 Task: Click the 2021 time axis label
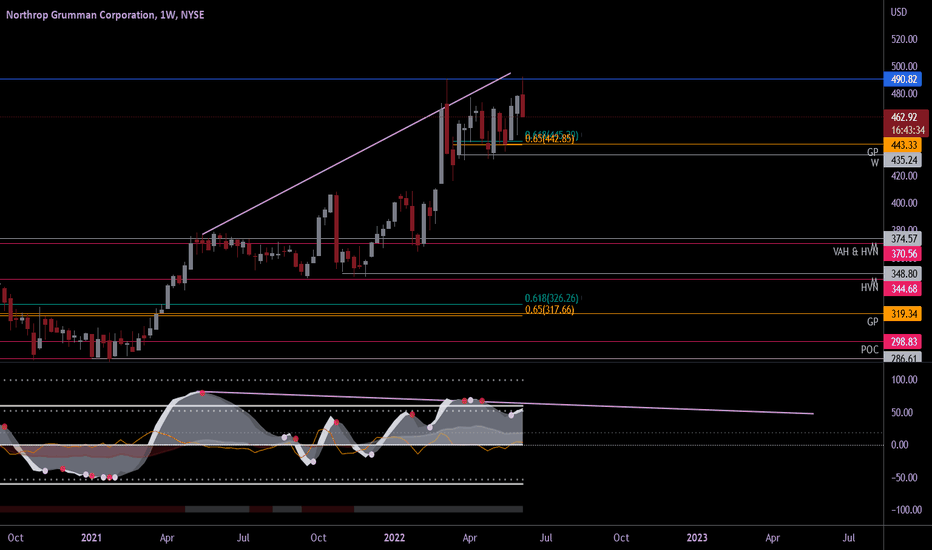91,538
